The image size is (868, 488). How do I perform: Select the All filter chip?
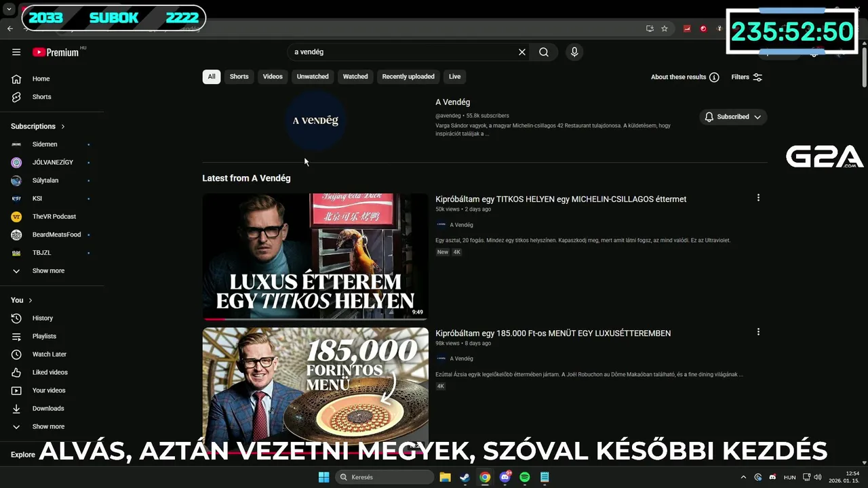click(x=212, y=77)
